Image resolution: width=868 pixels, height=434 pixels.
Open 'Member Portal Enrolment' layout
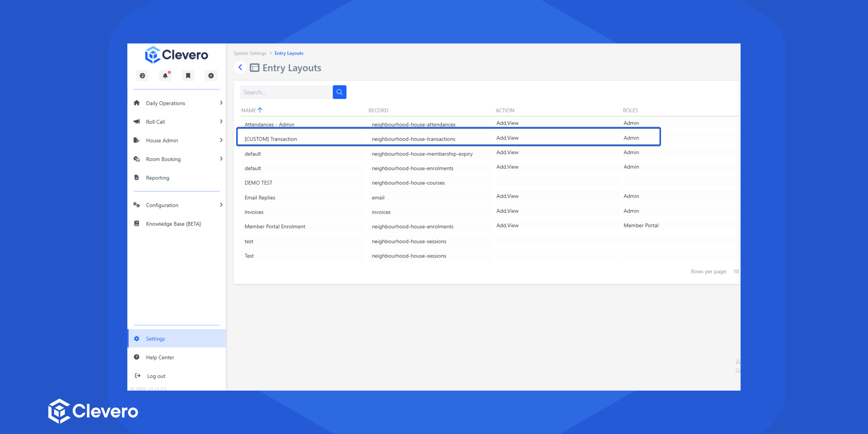pos(275,226)
